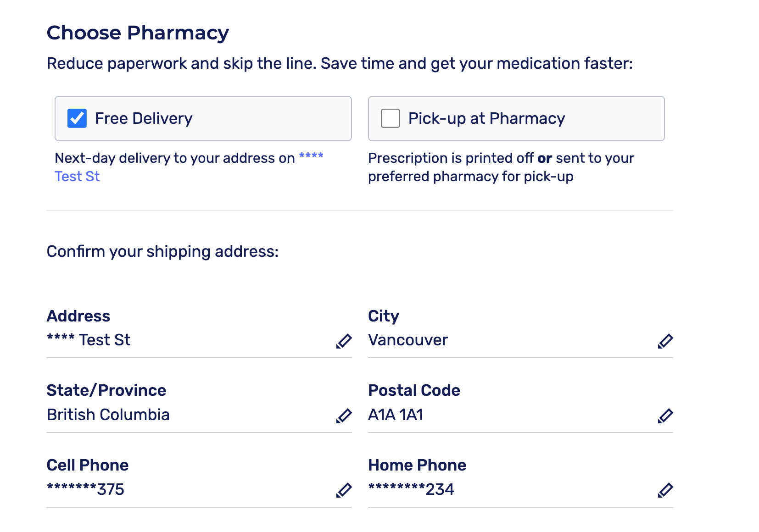
Task: Edit the State/Province field via pencil icon
Action: [x=344, y=416]
